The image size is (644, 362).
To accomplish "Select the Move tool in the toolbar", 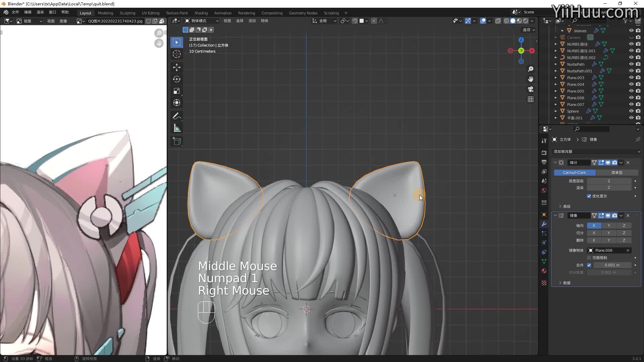I will [177, 67].
